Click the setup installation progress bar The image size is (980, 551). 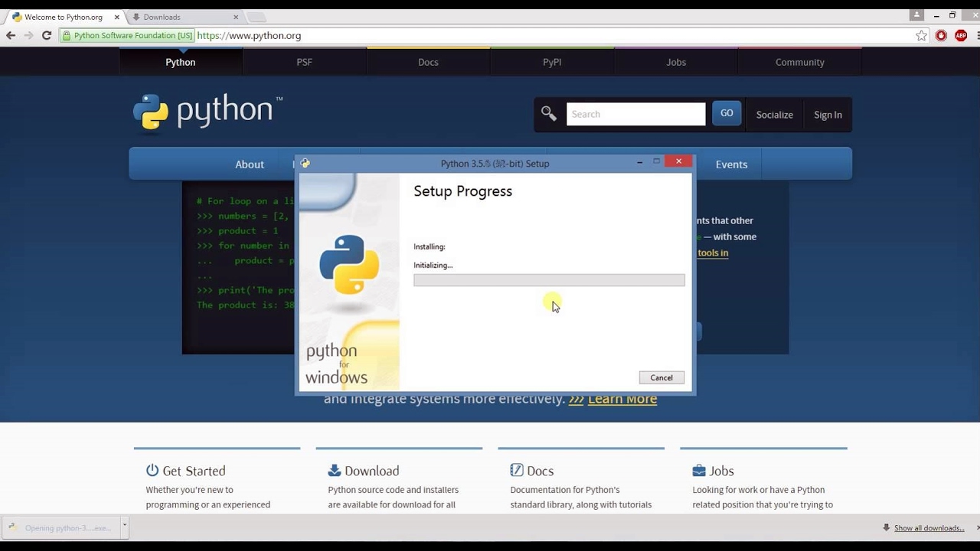coord(549,280)
